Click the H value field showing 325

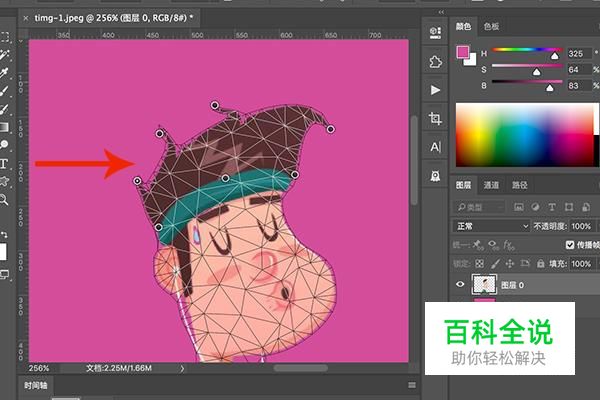pyautogui.click(x=579, y=54)
